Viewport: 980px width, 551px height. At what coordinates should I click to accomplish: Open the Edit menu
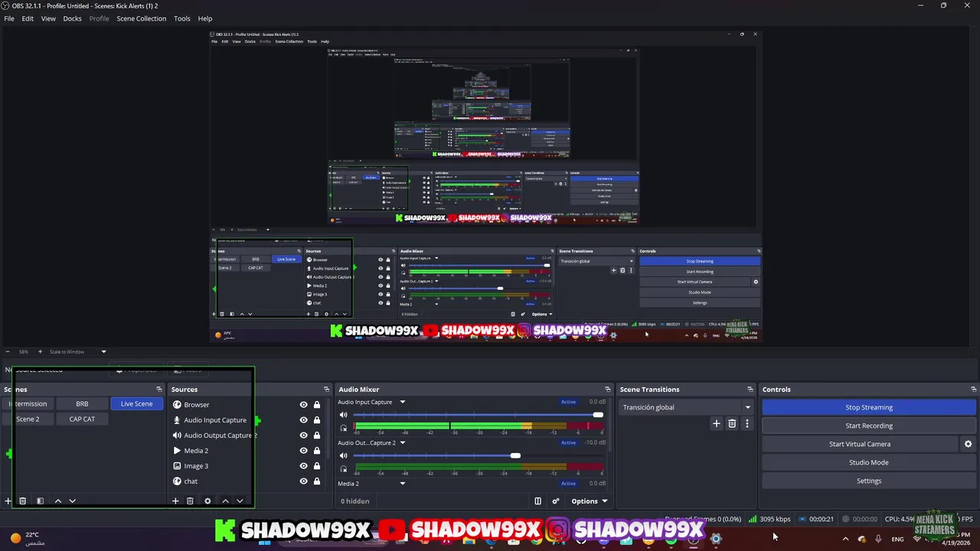click(x=28, y=18)
